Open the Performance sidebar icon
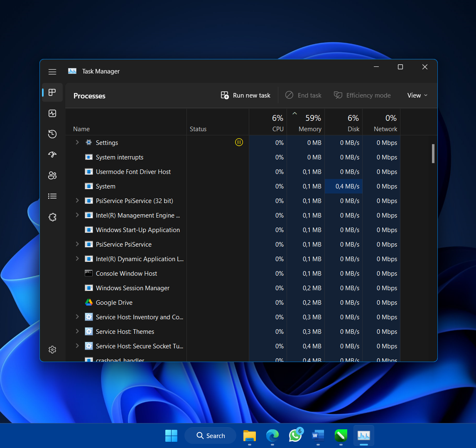 coord(52,113)
